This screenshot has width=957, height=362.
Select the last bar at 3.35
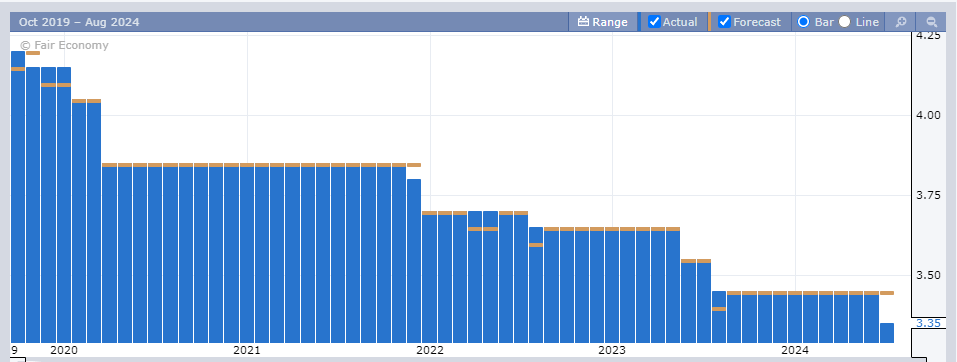coord(887,333)
